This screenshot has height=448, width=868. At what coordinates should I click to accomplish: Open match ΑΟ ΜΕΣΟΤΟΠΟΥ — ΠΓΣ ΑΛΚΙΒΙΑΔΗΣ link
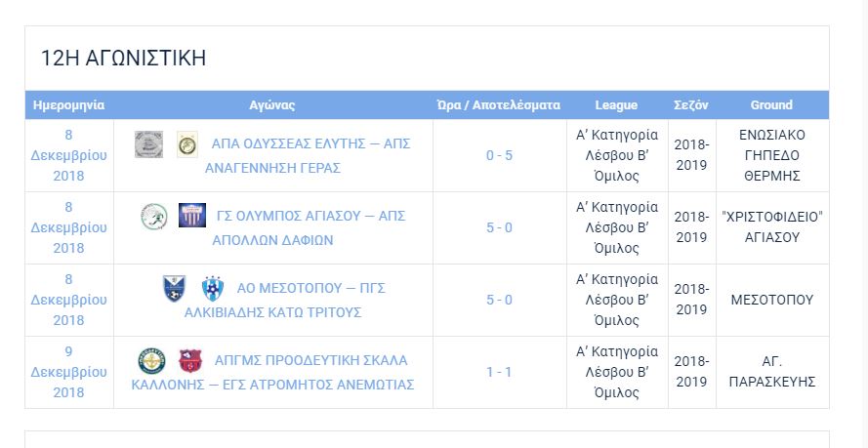(284, 301)
